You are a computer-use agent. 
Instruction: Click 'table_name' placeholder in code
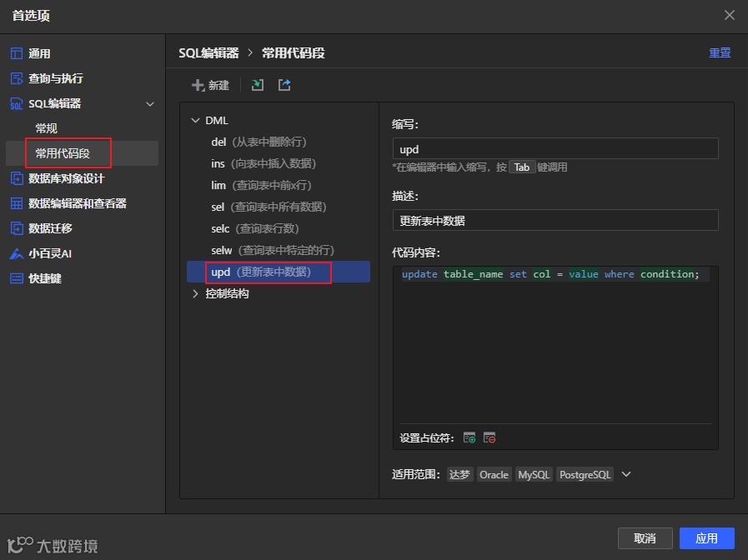(x=473, y=274)
